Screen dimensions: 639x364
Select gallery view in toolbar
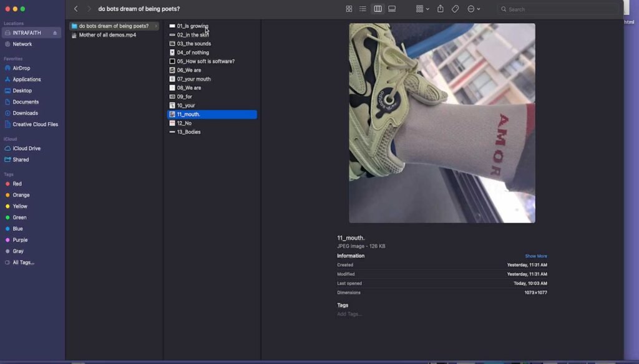tap(392, 9)
